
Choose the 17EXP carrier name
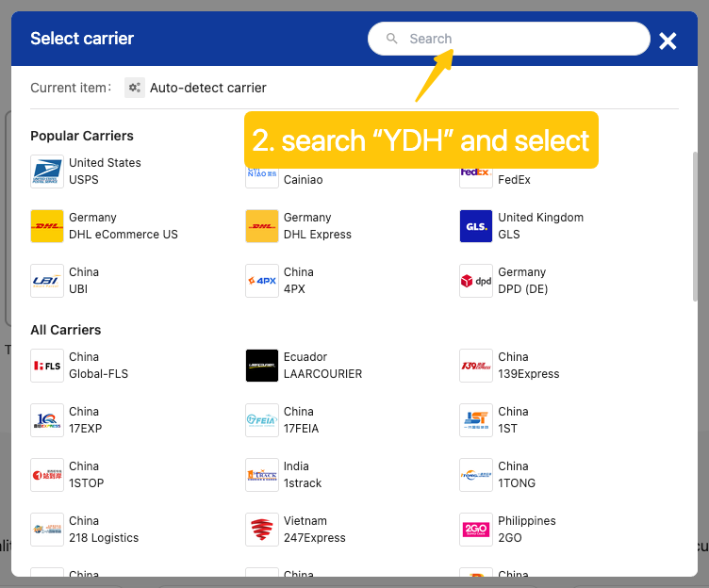pos(86,429)
